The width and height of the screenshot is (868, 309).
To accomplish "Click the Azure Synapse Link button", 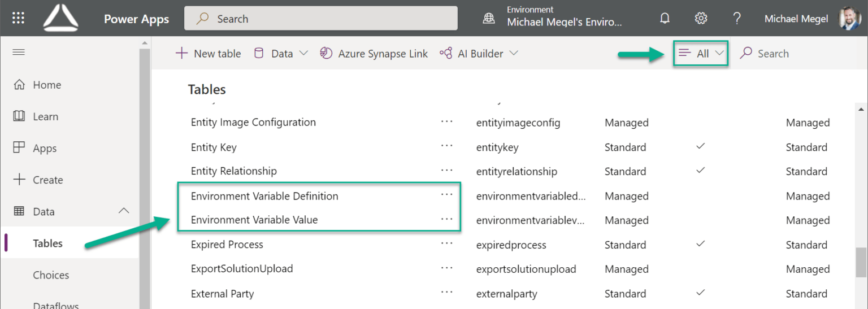I will pyautogui.click(x=374, y=54).
